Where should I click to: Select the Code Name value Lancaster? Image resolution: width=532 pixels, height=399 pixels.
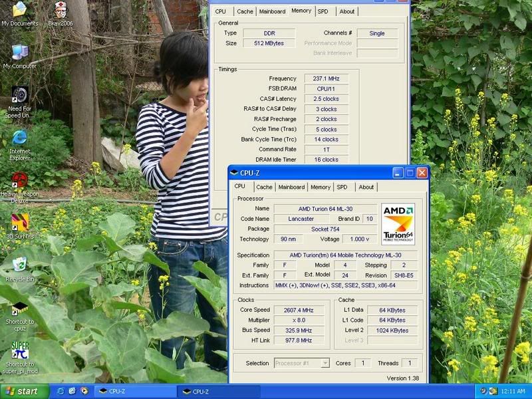coord(301,219)
